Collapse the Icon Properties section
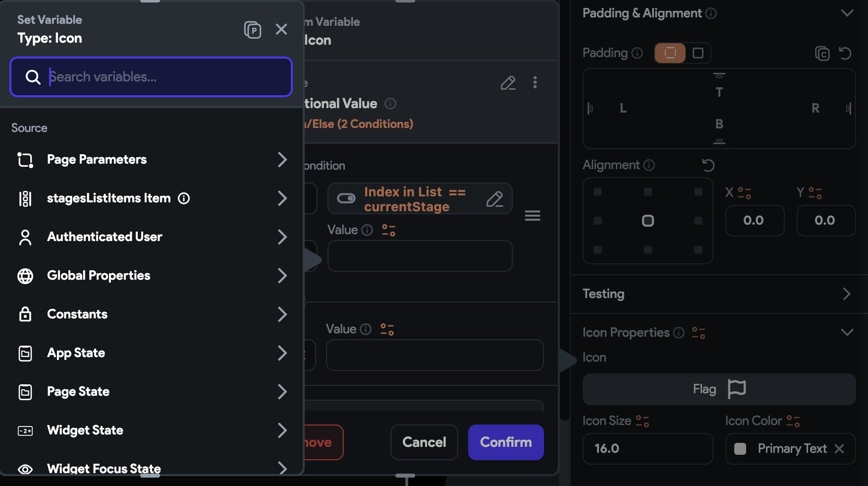This screenshot has height=486, width=868. pos(847,332)
